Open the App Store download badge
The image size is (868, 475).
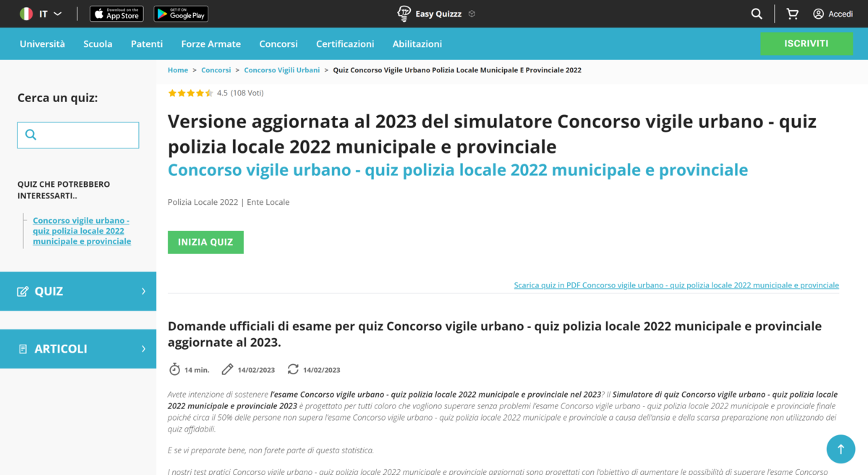click(116, 14)
